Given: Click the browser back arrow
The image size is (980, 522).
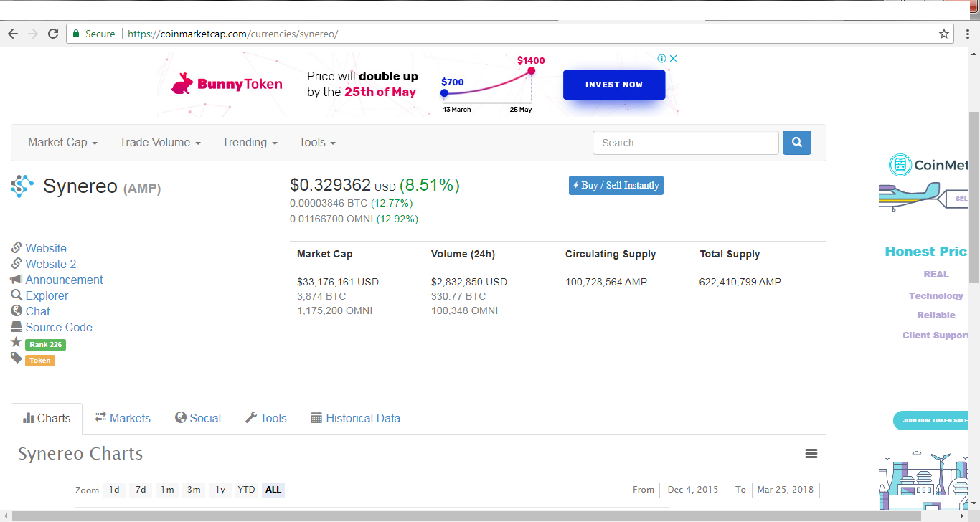Looking at the screenshot, I should pos(13,34).
